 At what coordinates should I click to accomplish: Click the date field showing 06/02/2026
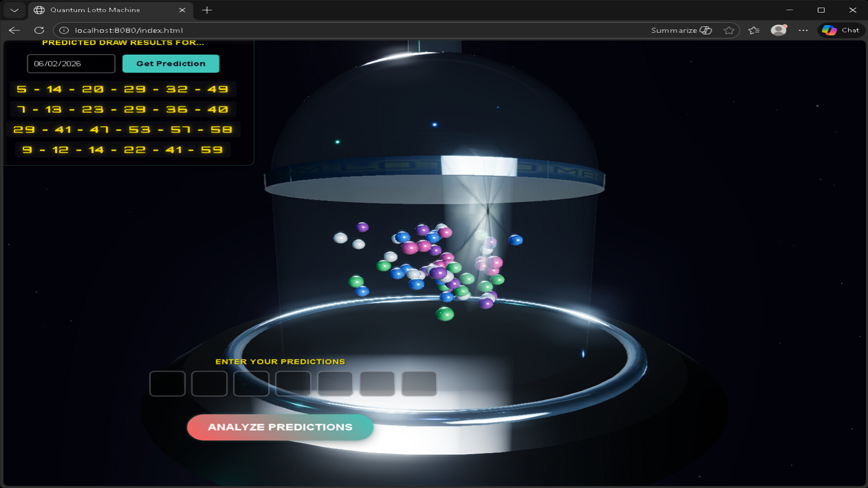coord(71,63)
